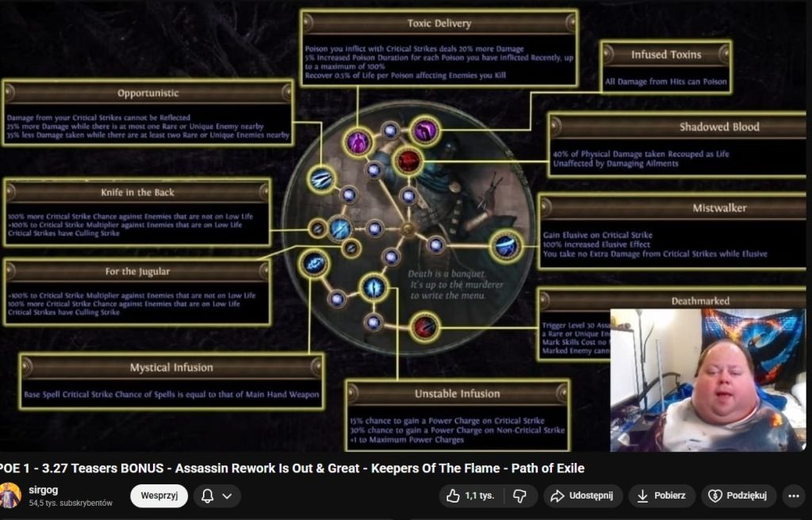Screen dimensions: 812x520
Task: Click the Opportunistic blue blades skill node
Action: (x=322, y=179)
